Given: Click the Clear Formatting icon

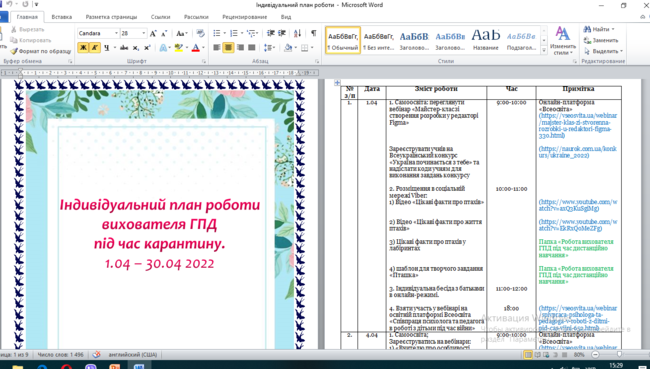Looking at the screenshot, I should [201, 34].
